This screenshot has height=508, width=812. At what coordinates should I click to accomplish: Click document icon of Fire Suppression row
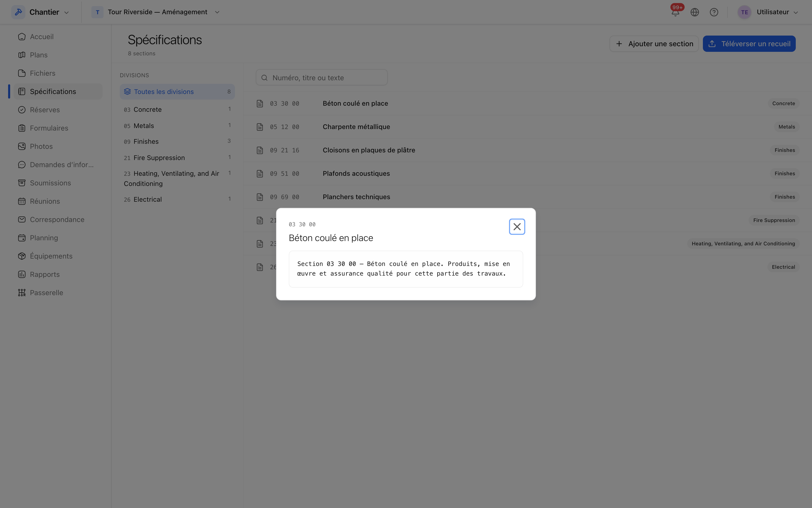[260, 220]
